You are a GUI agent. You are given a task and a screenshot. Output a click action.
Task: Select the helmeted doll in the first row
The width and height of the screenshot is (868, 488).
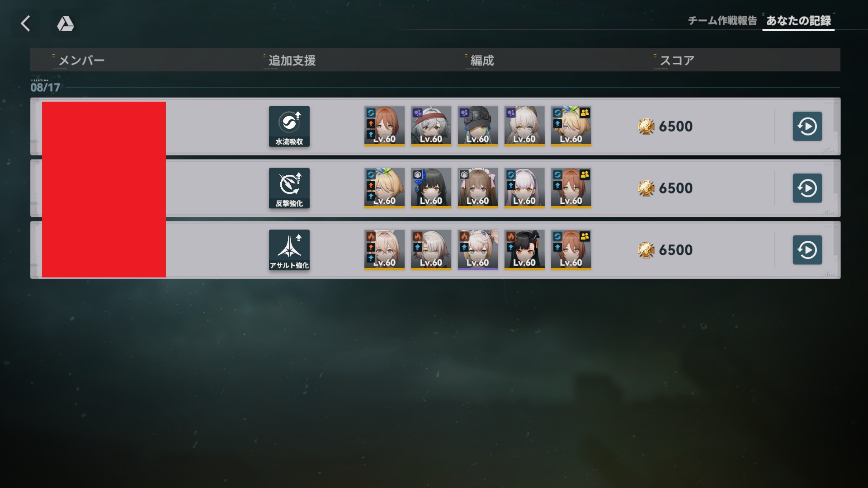tap(477, 126)
